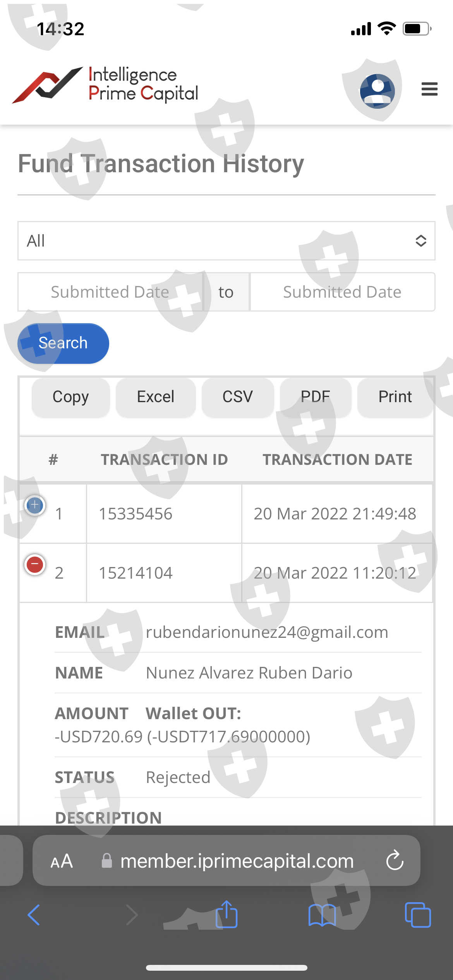Image resolution: width=453 pixels, height=980 pixels.
Task: Open Safari tabs overview
Action: (x=418, y=915)
